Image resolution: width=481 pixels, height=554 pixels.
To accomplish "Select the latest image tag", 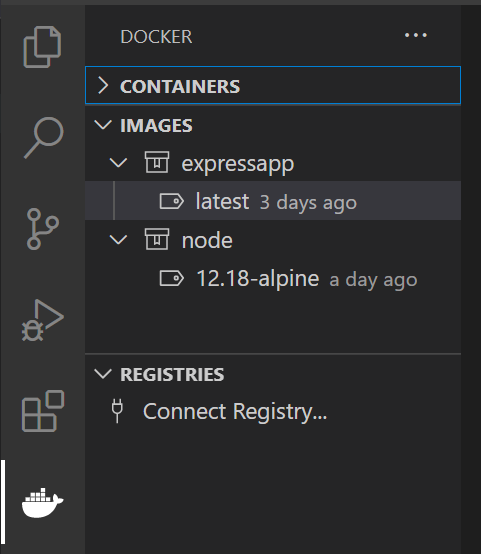I will coord(222,201).
